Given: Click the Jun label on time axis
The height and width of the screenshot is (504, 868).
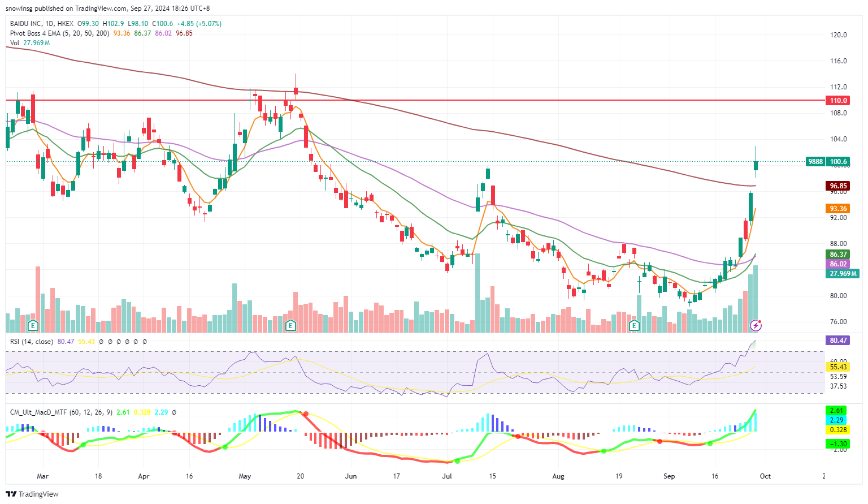Looking at the screenshot, I should coord(351,476).
